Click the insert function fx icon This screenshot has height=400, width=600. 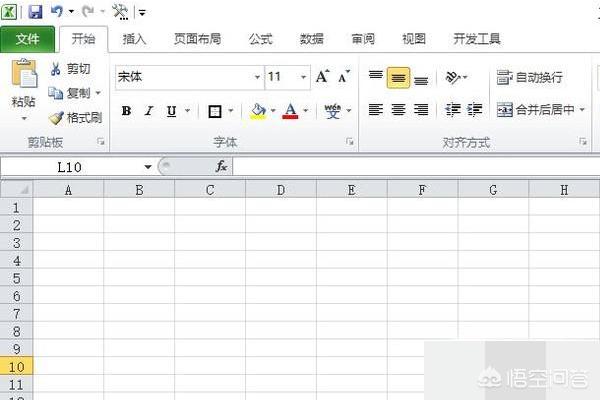pos(222,166)
